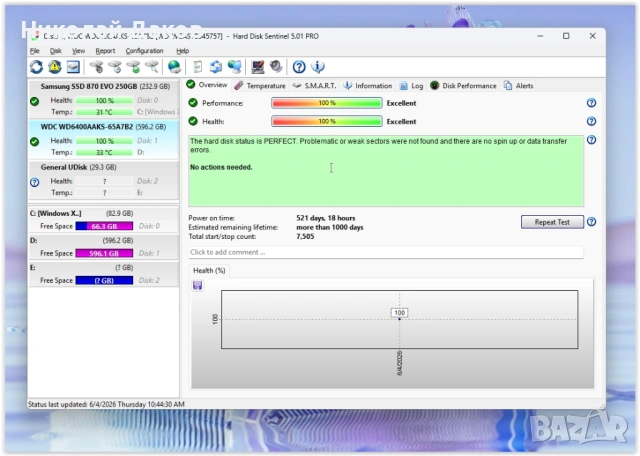Screen dimensions: 640x456
Task: Click the Repeat Test button
Action: click(552, 222)
